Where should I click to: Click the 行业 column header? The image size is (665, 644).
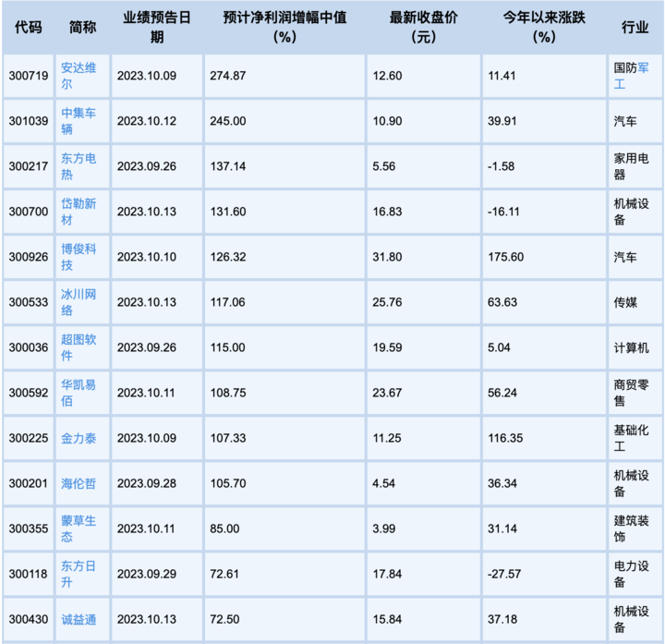click(x=635, y=27)
